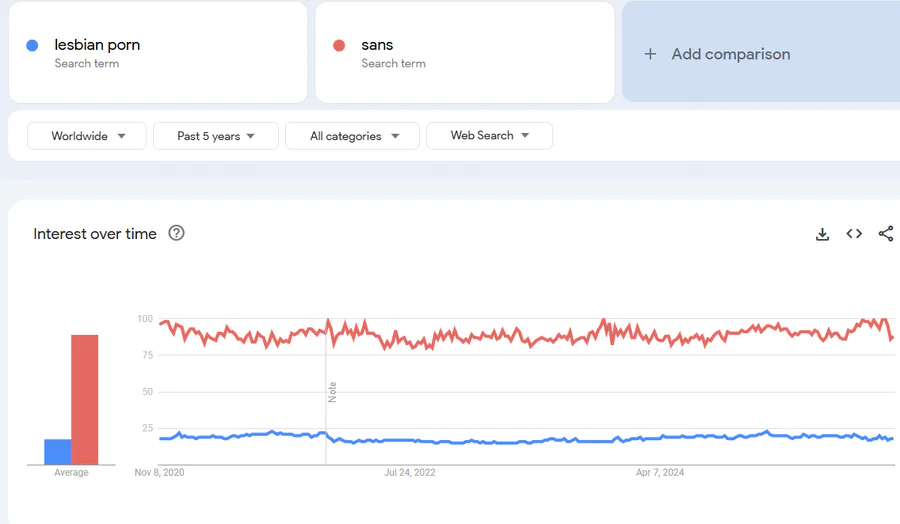Click the plus icon in Add comparison
This screenshot has width=900, height=524.
coord(650,54)
